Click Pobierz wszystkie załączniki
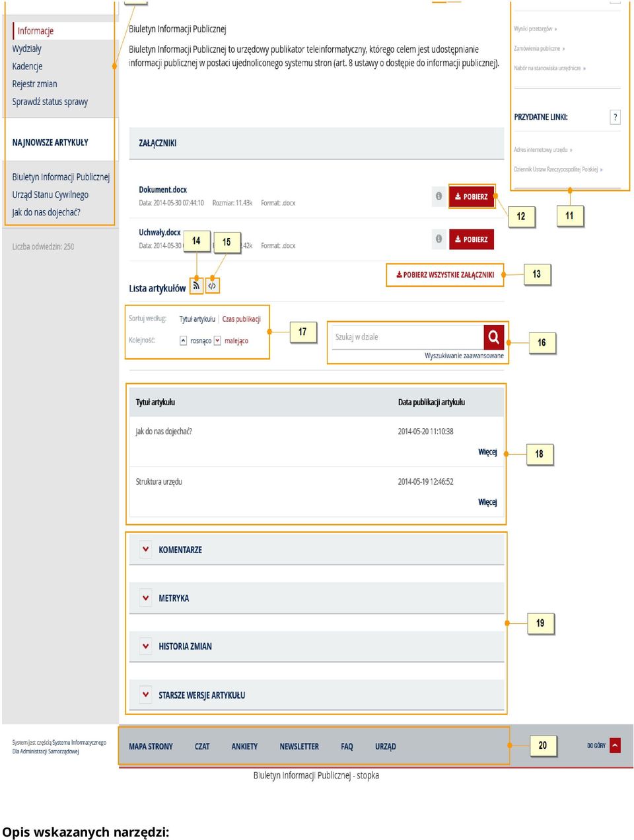The height and width of the screenshot is (840, 634). pos(445,275)
